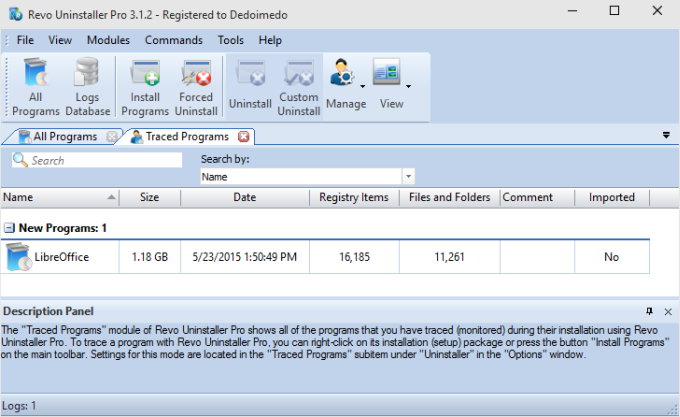Click the Install Programs toolbar button

pos(145,87)
